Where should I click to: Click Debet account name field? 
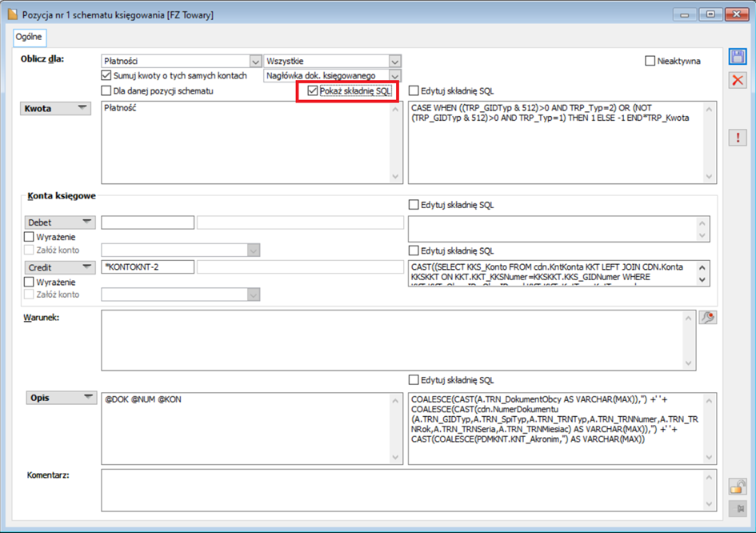(300, 222)
